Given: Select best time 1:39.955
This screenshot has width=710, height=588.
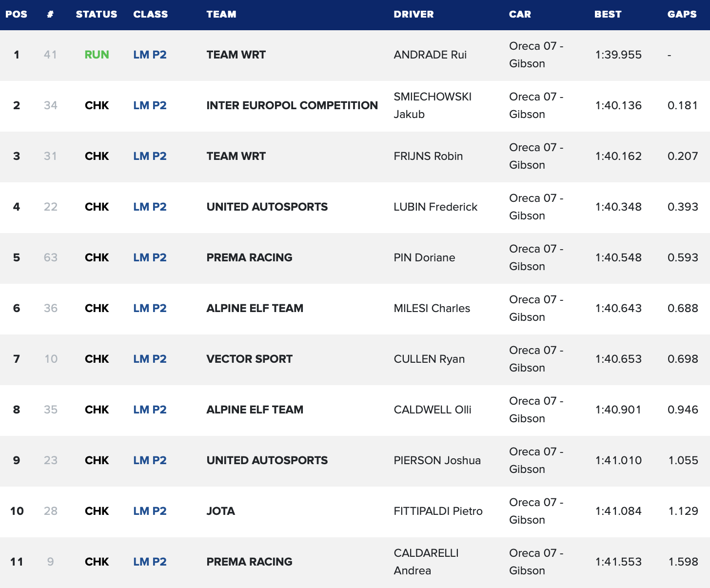Looking at the screenshot, I should [x=618, y=55].
